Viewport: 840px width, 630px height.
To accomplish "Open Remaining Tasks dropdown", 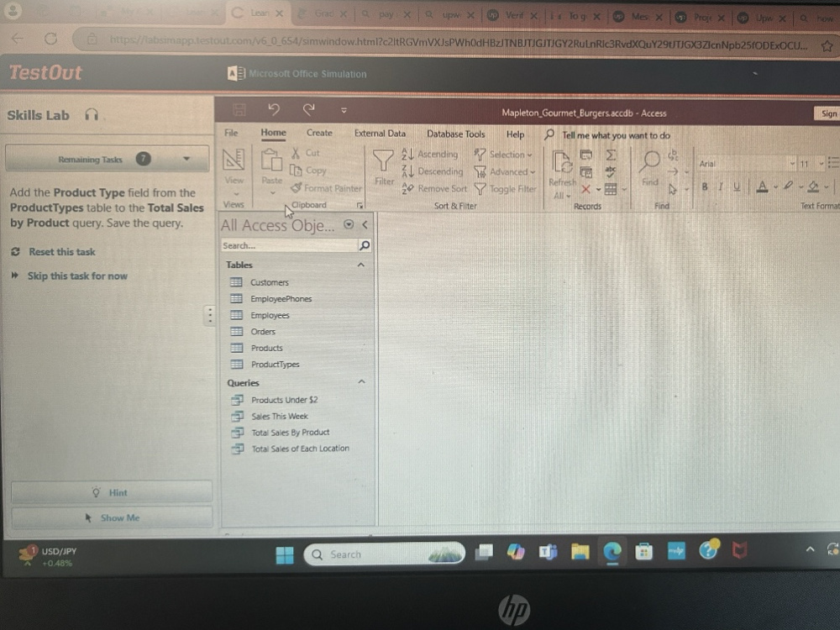I will coord(107,159).
